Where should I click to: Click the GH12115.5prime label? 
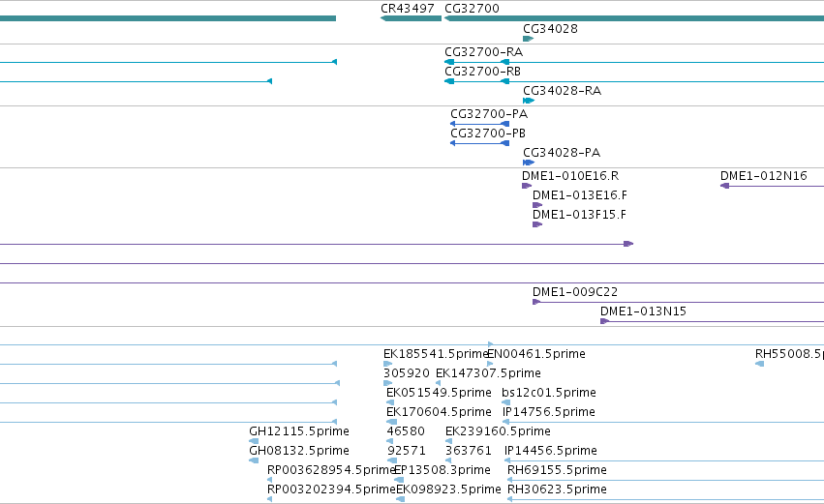pyautogui.click(x=299, y=431)
